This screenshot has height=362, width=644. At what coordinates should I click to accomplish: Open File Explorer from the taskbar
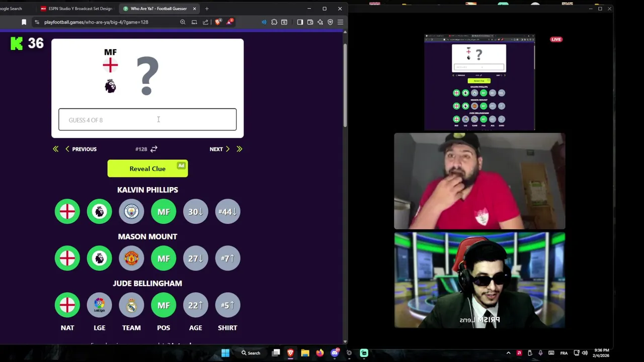point(305,353)
